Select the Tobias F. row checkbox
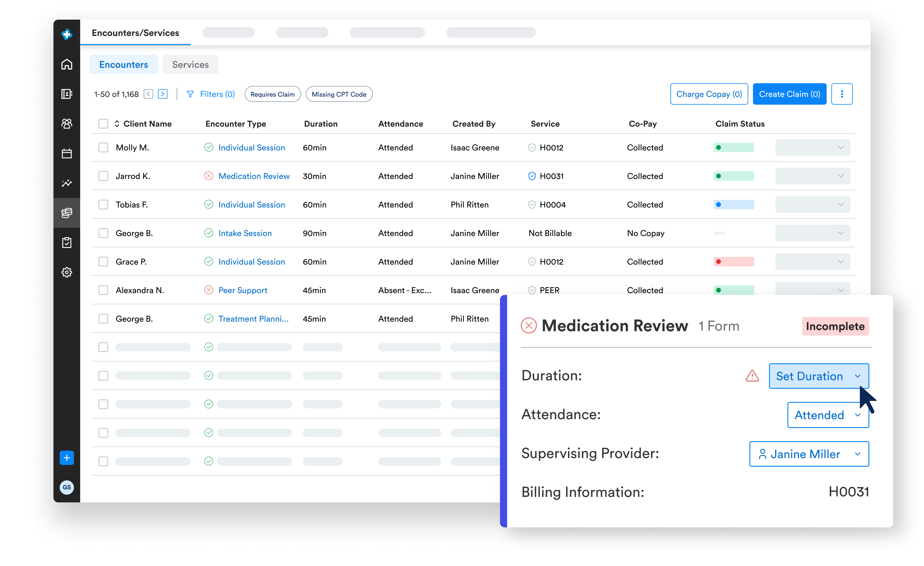 pos(103,205)
